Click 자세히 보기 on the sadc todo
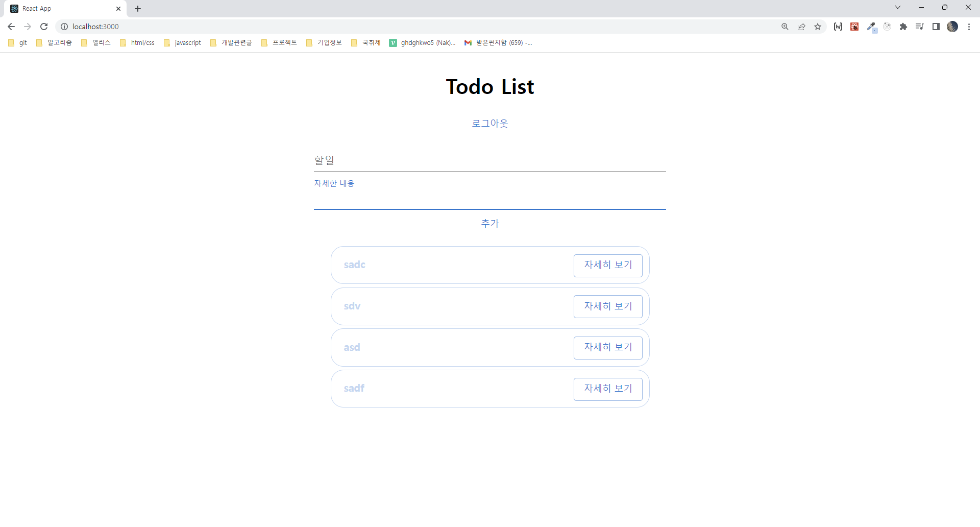 (608, 265)
